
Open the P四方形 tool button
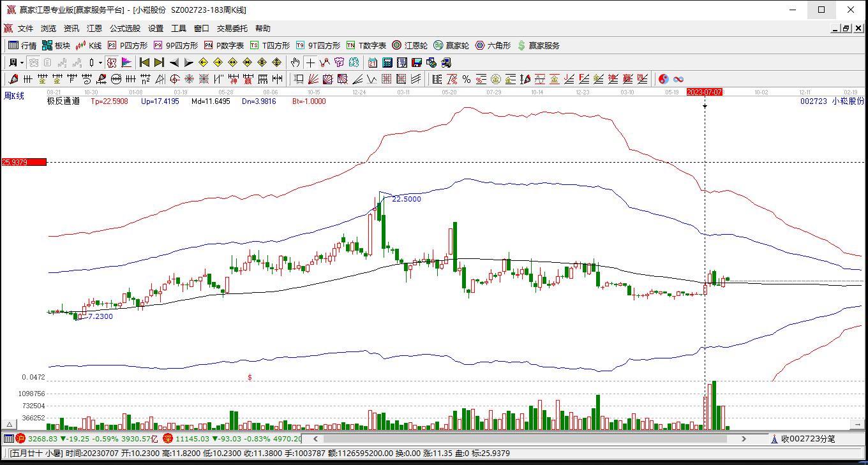tap(128, 45)
